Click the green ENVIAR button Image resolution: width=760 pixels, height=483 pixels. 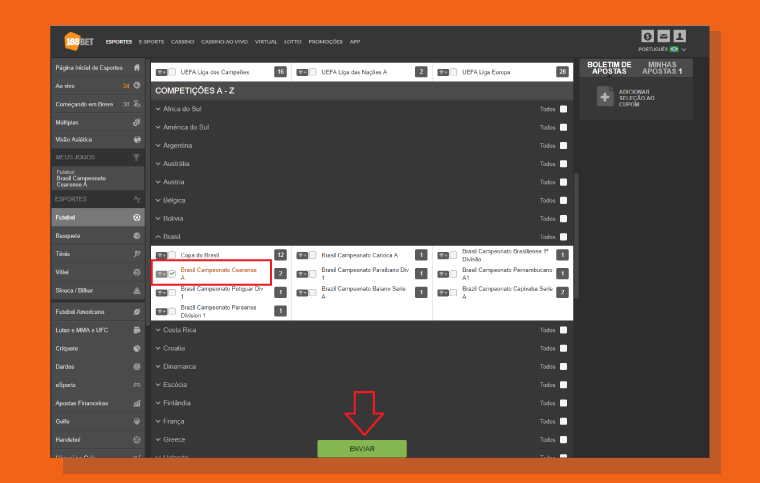tap(362, 449)
